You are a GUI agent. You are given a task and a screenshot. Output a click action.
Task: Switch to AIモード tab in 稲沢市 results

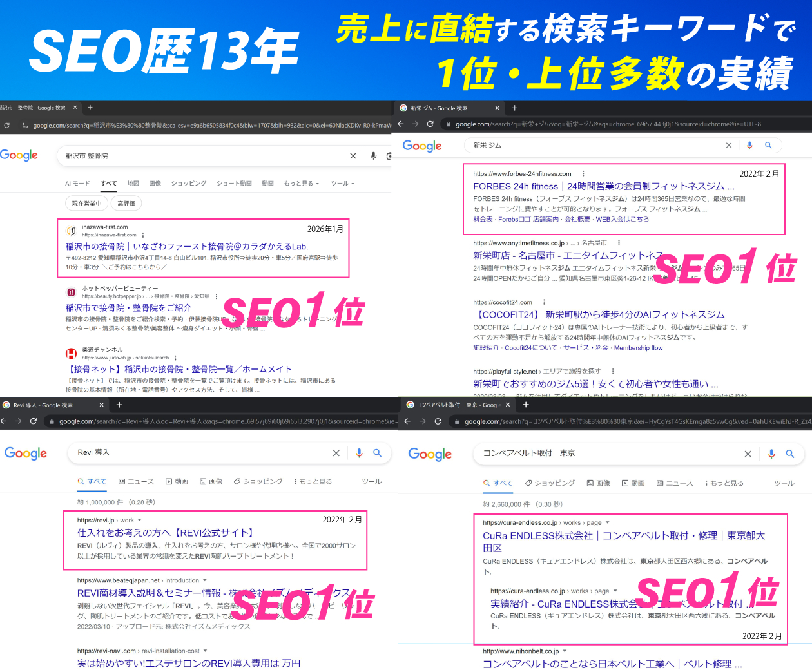(77, 184)
